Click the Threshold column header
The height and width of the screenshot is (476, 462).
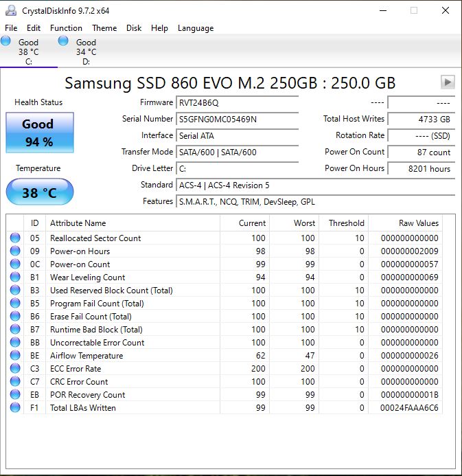tap(344, 223)
